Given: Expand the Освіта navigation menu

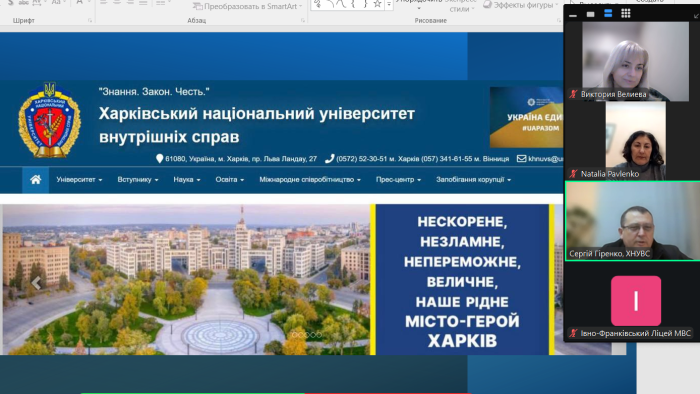Looking at the screenshot, I should click(229, 179).
